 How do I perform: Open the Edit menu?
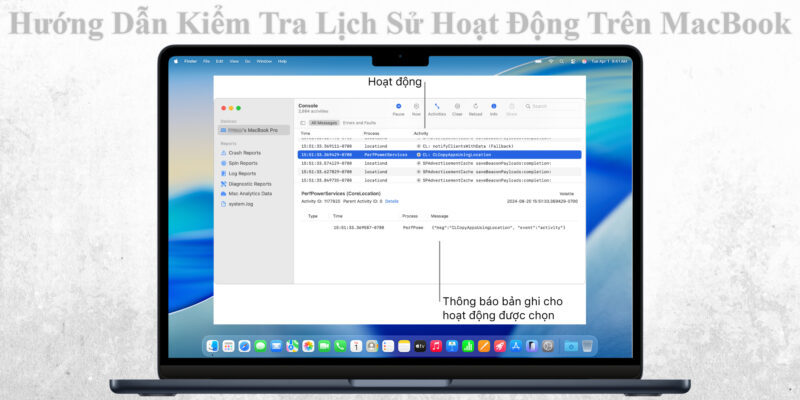(219, 61)
